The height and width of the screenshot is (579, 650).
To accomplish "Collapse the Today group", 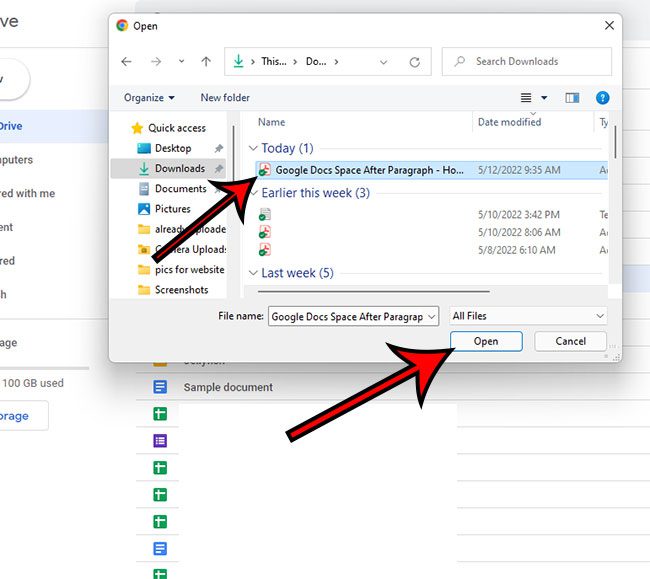I will pos(253,149).
